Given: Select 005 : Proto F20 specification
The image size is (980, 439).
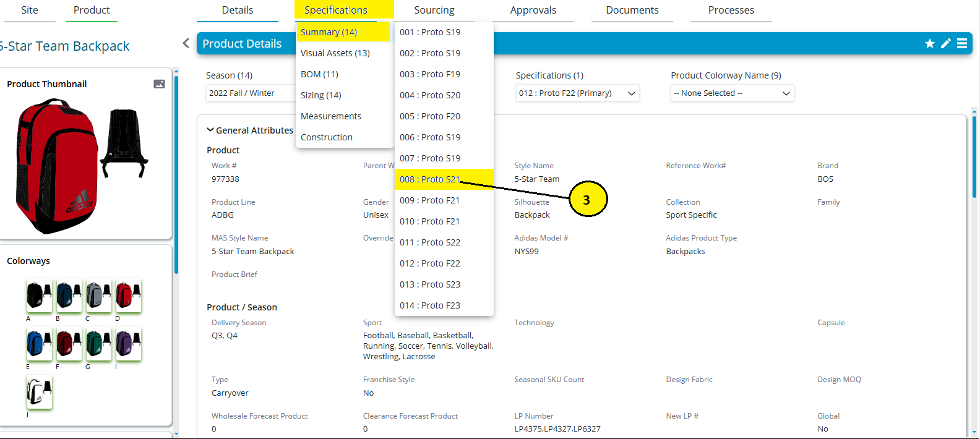Looking at the screenshot, I should [x=444, y=116].
